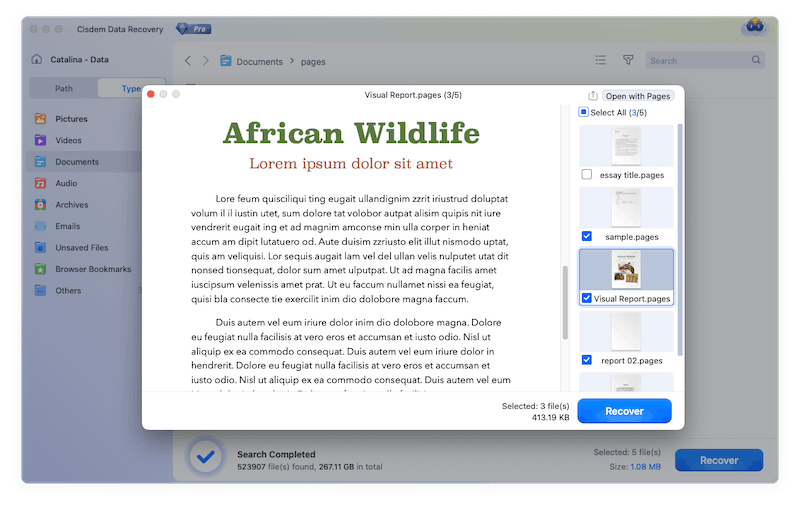Viewport: 800px width, 510px height.
Task: Uncheck the report 02.pages checkbox
Action: (x=587, y=360)
